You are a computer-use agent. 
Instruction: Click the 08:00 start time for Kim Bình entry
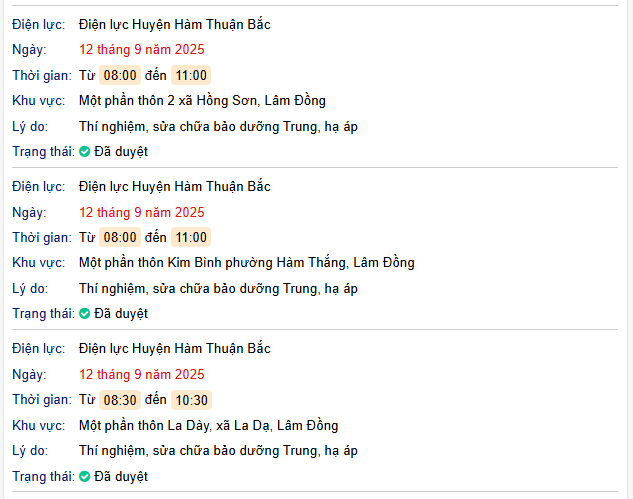[120, 237]
